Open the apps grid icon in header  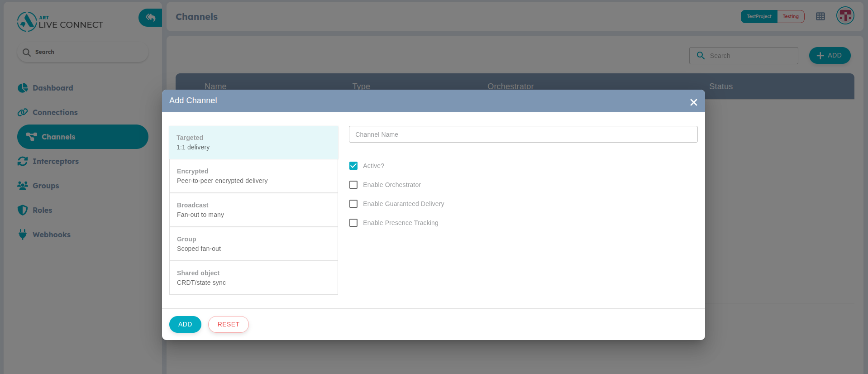pos(820,17)
